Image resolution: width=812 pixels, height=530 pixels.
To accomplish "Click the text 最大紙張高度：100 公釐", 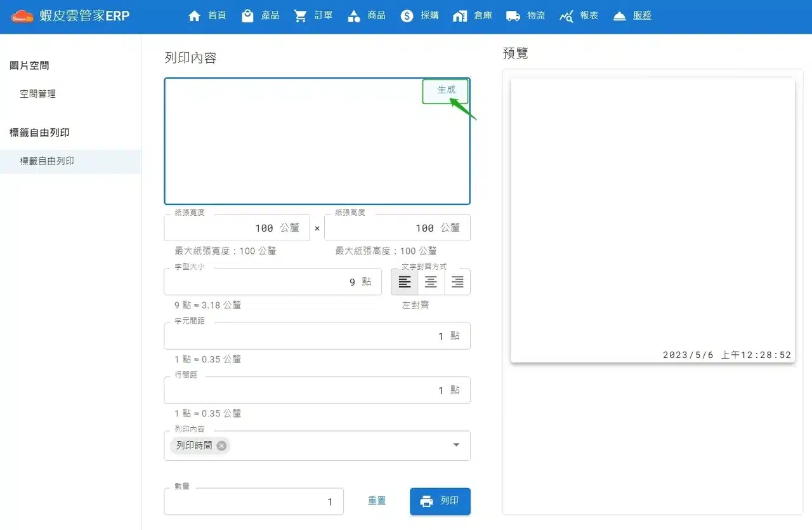I will 386,251.
